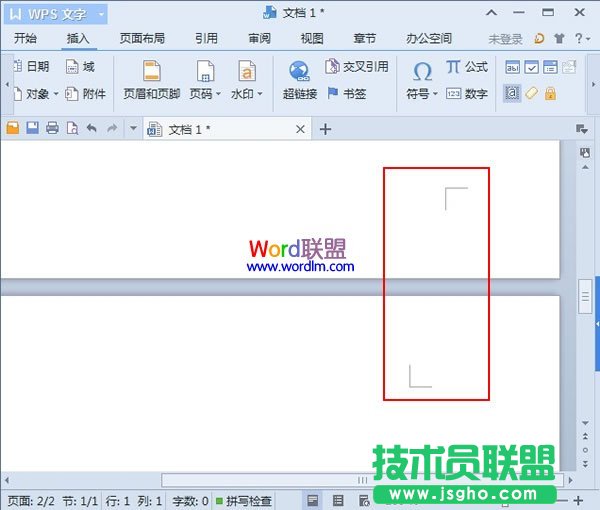Open the 办公空间 tab
Image resolution: width=600 pixels, height=510 pixels.
click(429, 38)
